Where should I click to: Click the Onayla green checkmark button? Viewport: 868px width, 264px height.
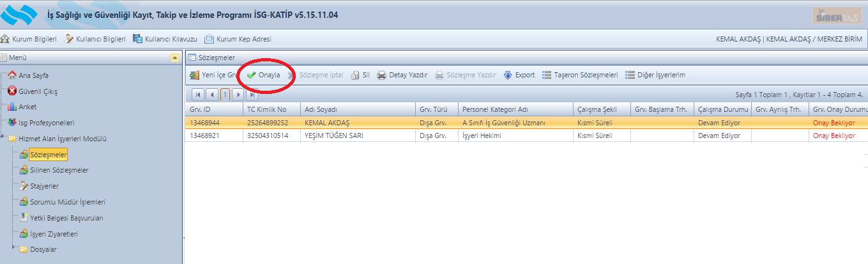click(x=263, y=75)
